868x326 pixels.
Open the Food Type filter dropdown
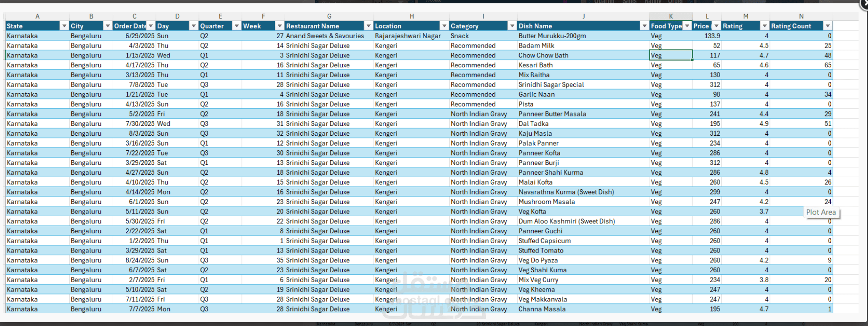point(687,26)
